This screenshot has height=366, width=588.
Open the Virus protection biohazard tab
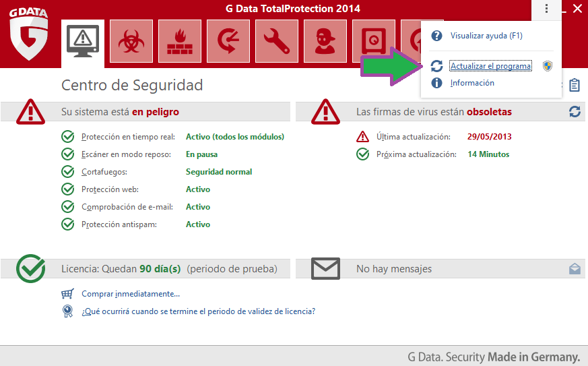(x=131, y=41)
